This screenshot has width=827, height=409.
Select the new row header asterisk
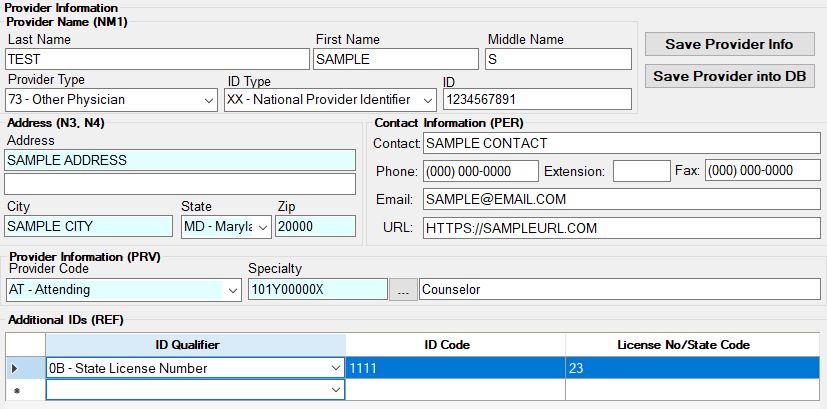click(25, 390)
